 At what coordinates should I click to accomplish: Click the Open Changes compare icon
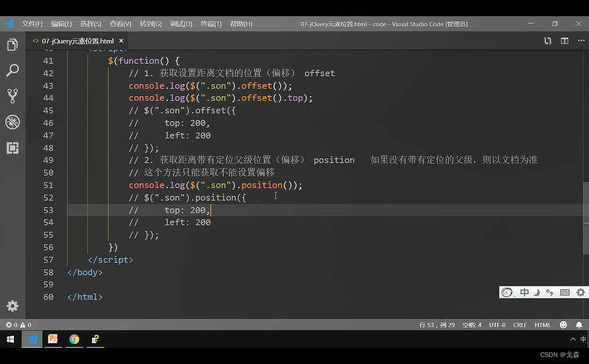pos(548,41)
